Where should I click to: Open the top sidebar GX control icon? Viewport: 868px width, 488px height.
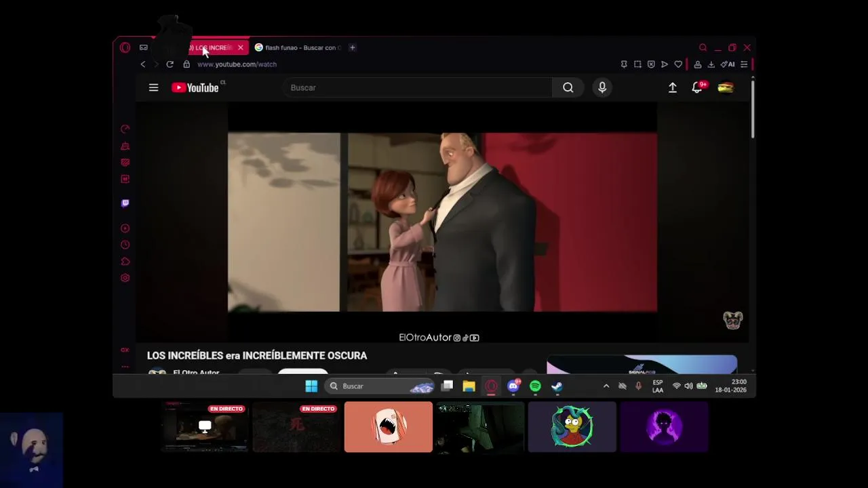click(x=125, y=129)
